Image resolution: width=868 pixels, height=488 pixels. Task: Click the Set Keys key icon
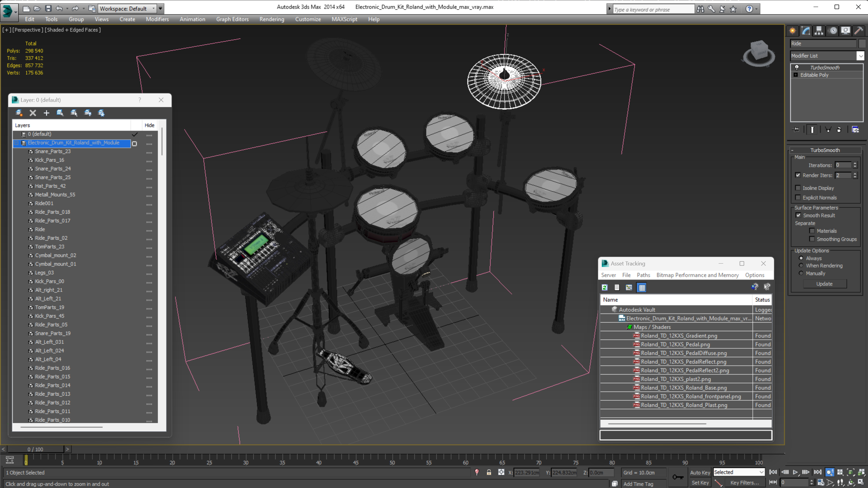coord(678,477)
